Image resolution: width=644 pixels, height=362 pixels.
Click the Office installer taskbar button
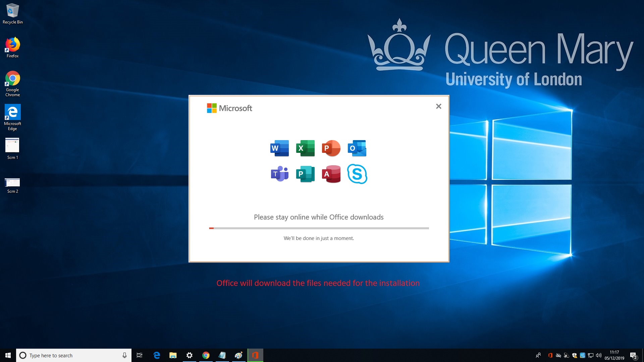point(255,355)
